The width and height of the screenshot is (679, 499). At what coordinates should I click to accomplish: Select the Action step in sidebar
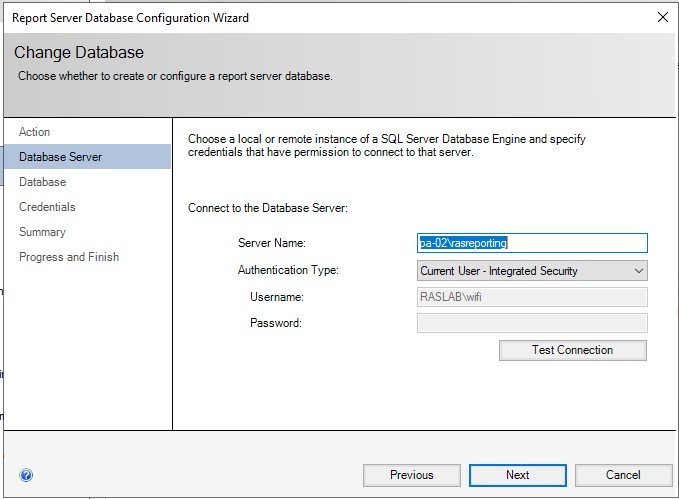35,132
